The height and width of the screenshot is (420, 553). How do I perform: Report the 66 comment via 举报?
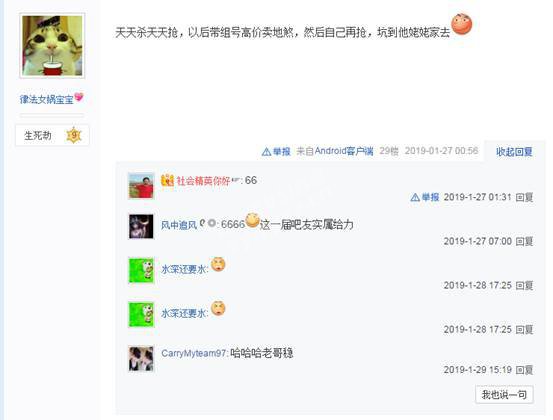click(425, 197)
